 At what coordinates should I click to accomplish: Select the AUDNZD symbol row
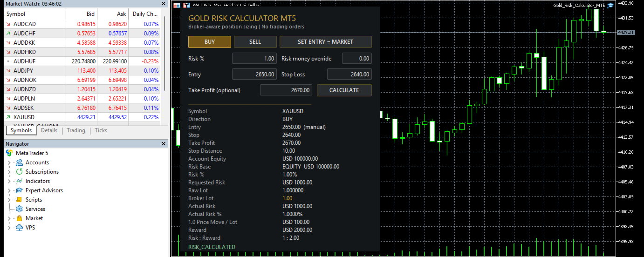click(82, 89)
